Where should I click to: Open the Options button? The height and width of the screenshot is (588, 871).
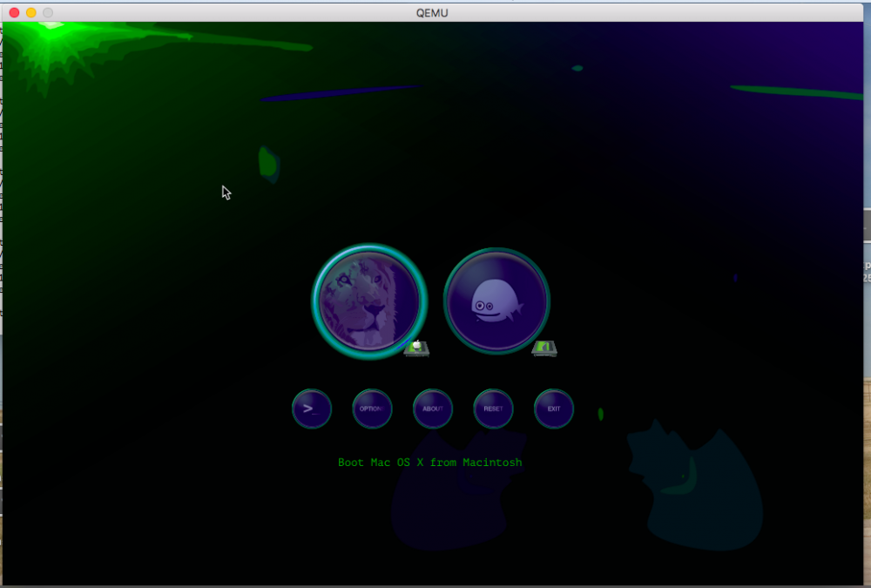(x=372, y=409)
